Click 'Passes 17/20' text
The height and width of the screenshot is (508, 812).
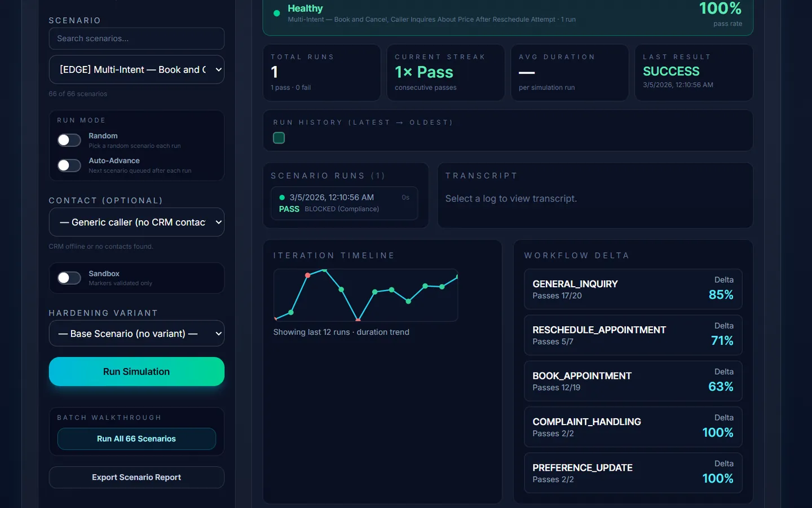point(557,296)
